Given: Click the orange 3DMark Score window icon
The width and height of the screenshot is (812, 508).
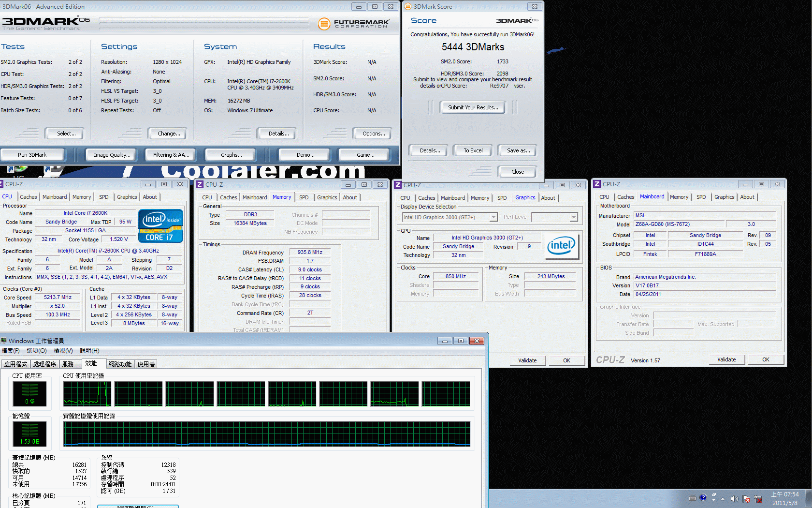Looking at the screenshot, I should coord(407,6).
